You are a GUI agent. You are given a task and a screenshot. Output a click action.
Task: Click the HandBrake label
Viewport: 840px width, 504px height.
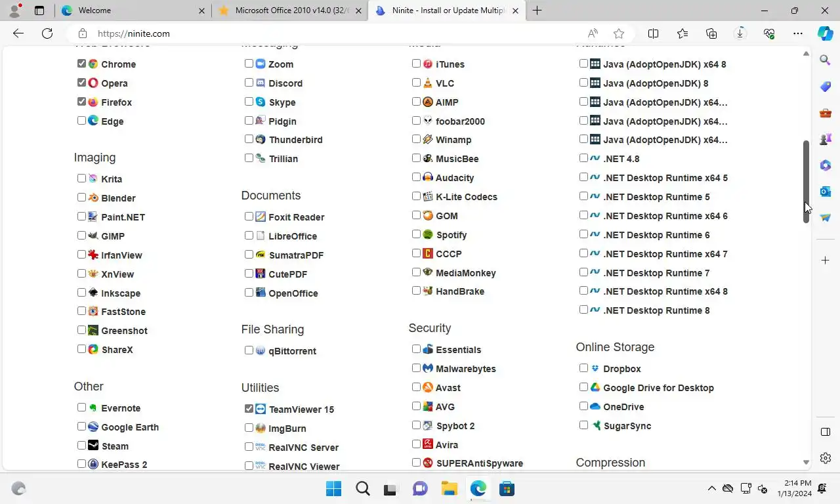(460, 291)
